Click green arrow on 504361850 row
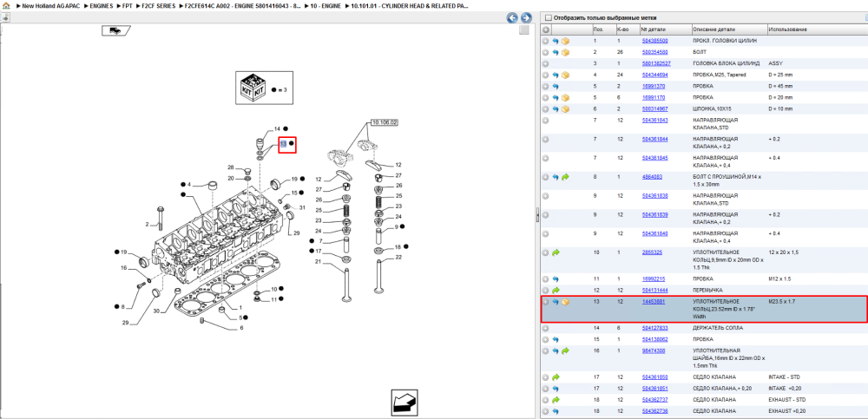The height and width of the screenshot is (419, 868). 556,377
